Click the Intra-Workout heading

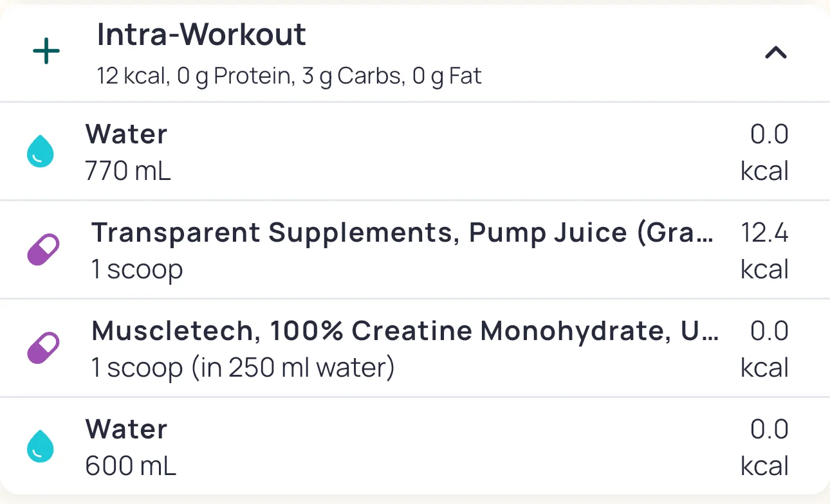(201, 35)
